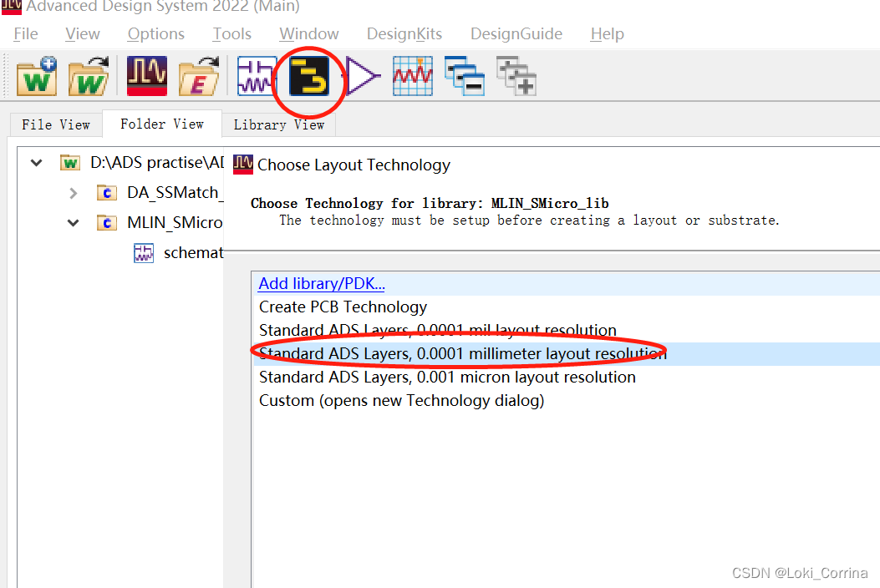Switch to the Library View tab
The width and height of the screenshot is (880, 588).
click(x=279, y=124)
